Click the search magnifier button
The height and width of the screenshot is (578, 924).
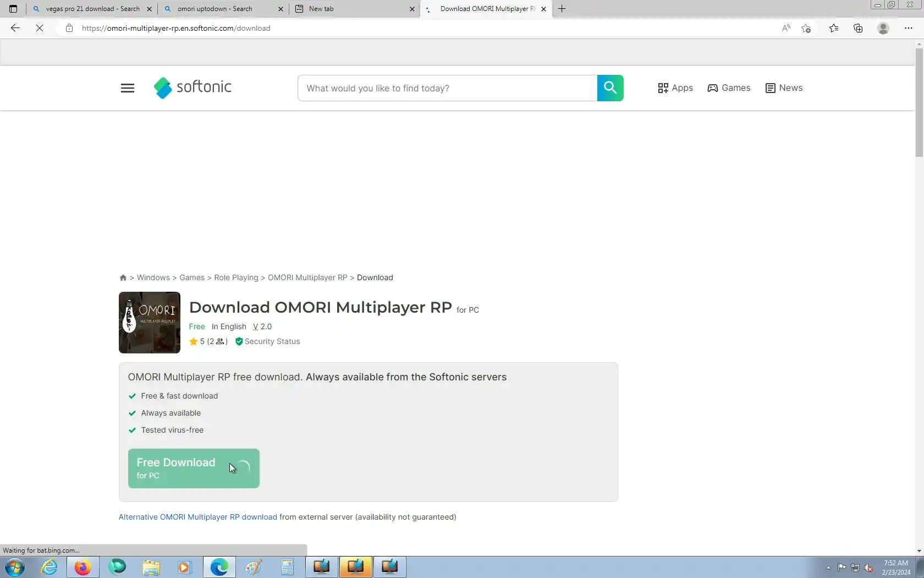click(610, 88)
